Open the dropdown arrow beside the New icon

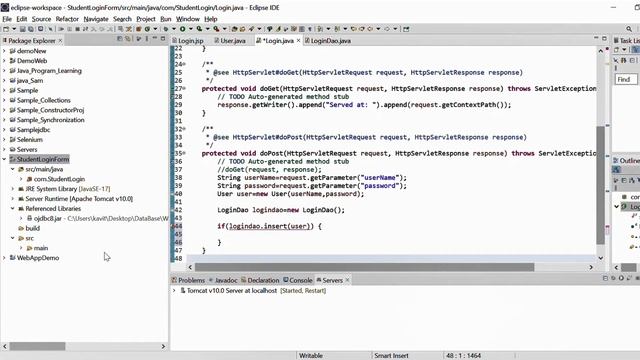pyautogui.click(x=14, y=29)
